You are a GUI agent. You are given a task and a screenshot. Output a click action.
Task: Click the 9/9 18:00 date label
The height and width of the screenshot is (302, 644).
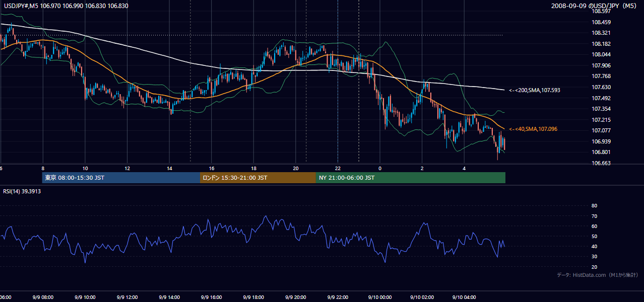point(253,297)
